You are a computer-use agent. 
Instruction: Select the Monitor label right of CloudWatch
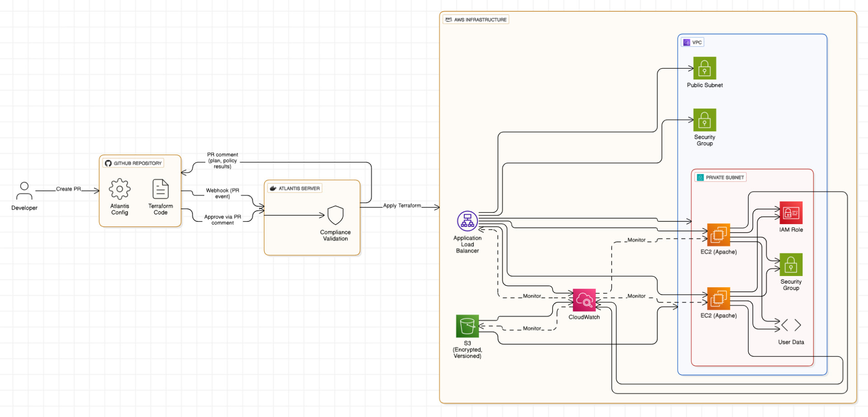637,296
